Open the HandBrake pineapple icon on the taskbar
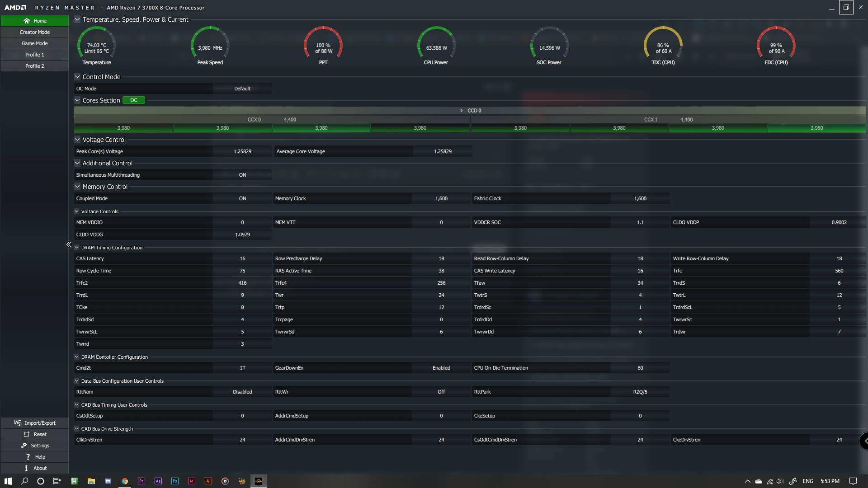Image resolution: width=868 pixels, height=488 pixels. coord(242,481)
